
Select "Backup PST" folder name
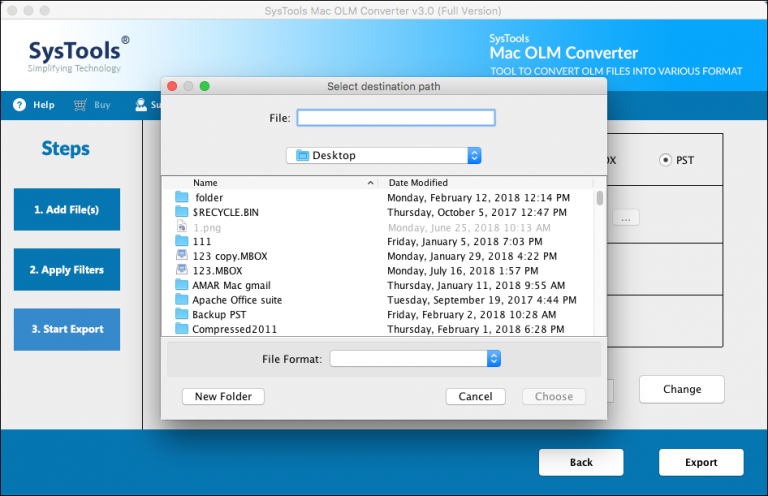(x=219, y=315)
